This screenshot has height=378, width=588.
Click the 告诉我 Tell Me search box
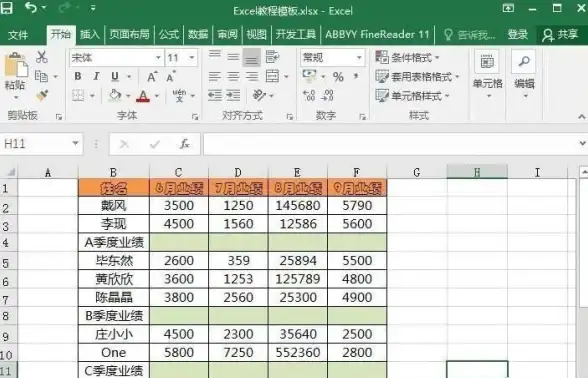click(470, 35)
